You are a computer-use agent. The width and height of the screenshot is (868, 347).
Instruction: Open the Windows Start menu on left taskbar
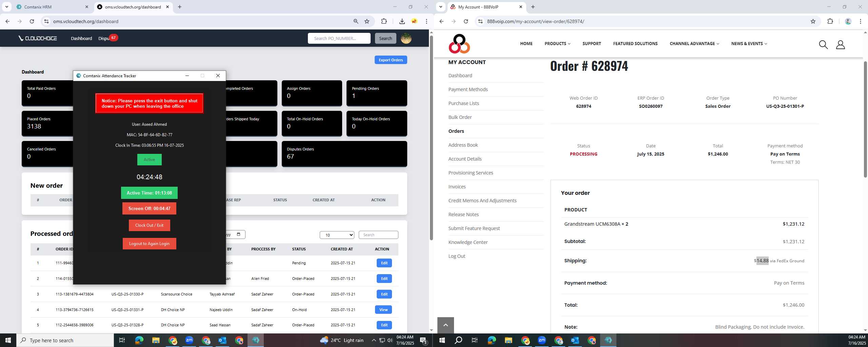point(8,340)
